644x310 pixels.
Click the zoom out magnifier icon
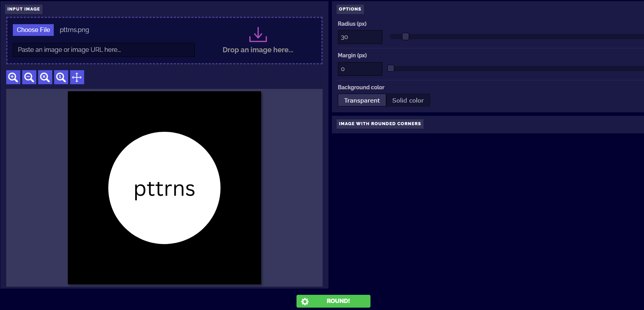point(29,77)
